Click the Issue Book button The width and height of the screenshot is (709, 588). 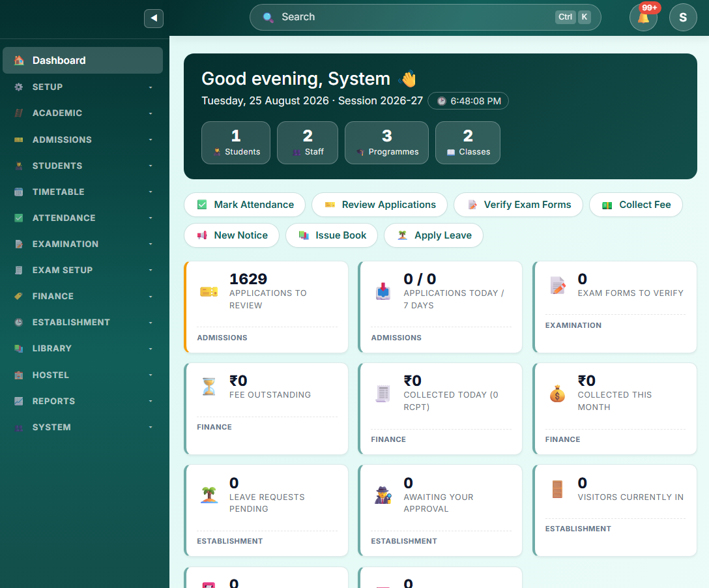(332, 235)
